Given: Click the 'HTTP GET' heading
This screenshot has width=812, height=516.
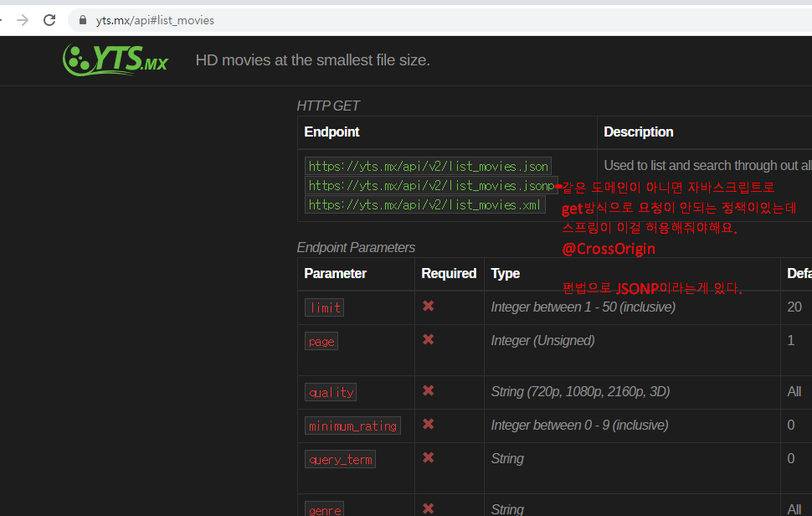Looking at the screenshot, I should 328,106.
